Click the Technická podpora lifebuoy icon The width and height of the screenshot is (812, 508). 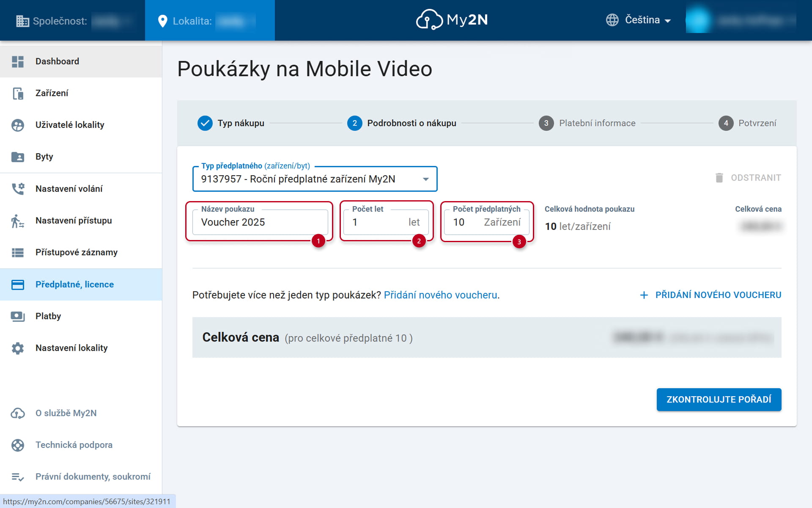coord(18,445)
